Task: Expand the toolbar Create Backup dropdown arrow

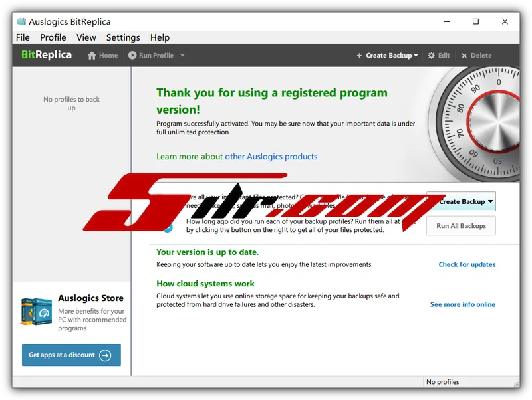Action: click(x=416, y=56)
